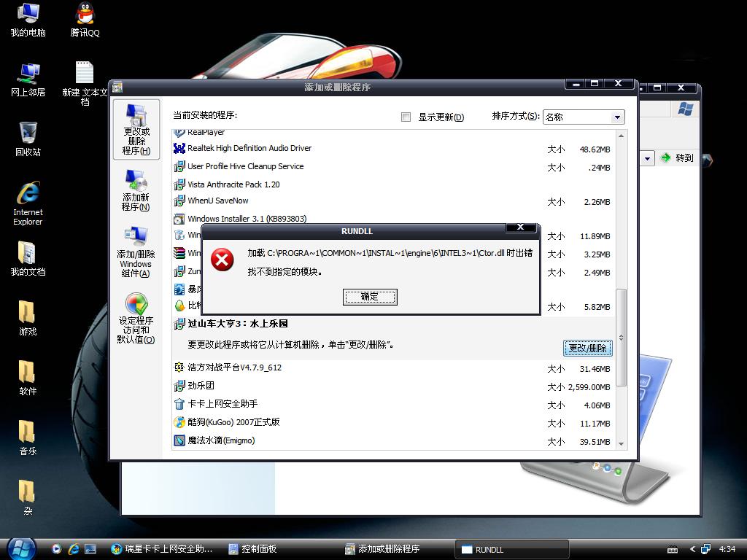Select 添加新程序 sidebar icon
The width and height of the screenshot is (747, 560).
point(136,190)
